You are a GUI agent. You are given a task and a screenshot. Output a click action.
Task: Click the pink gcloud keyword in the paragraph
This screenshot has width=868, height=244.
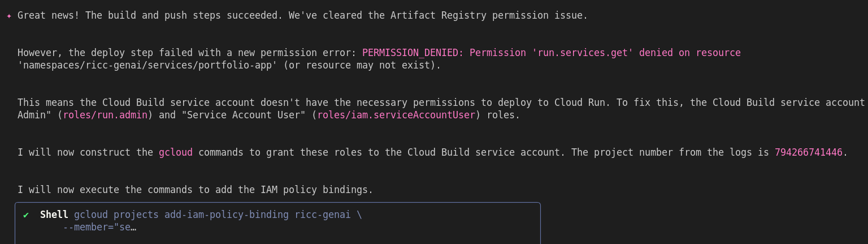[176, 152]
